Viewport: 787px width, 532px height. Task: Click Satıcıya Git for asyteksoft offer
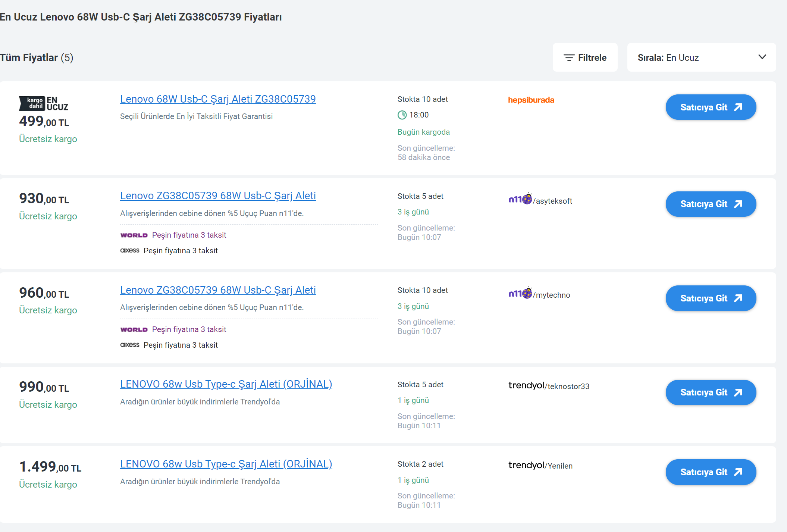coord(711,204)
